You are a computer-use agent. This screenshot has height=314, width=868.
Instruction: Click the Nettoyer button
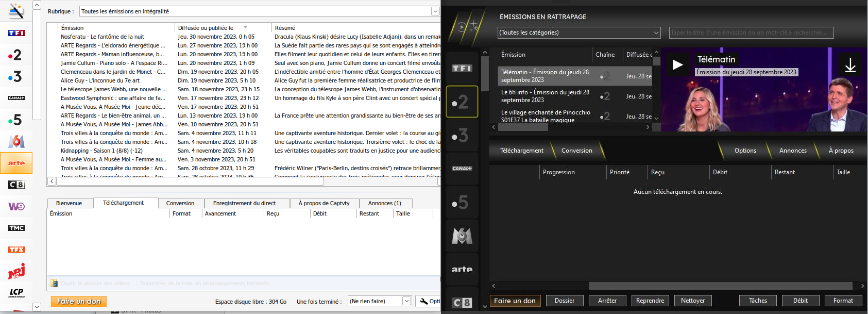(692, 301)
